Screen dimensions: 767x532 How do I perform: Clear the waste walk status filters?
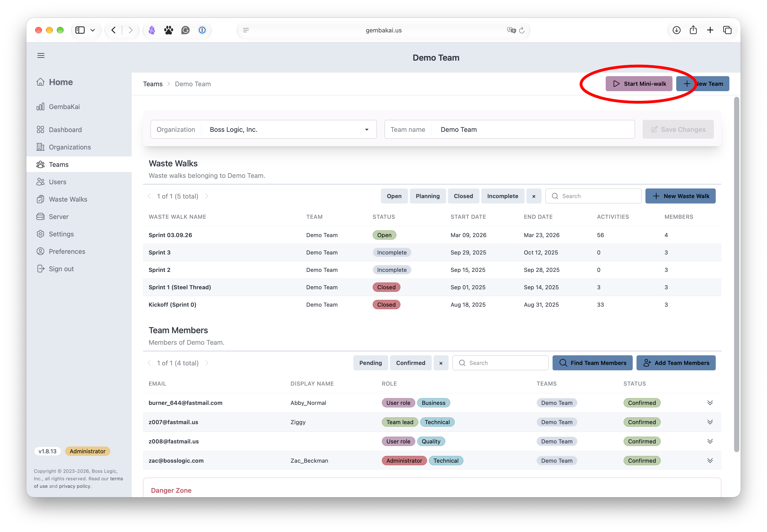534,196
